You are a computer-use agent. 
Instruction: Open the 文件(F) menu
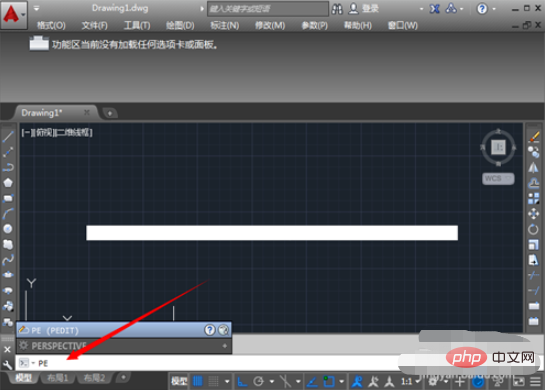95,25
